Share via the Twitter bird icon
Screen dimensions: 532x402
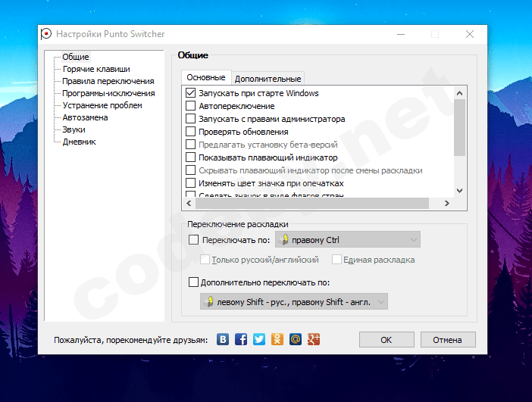pyautogui.click(x=259, y=339)
